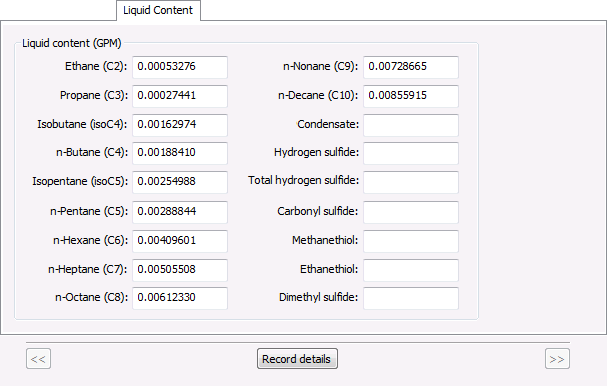The height and width of the screenshot is (386, 607).
Task: Select the n-Octane (C8) input field
Action: 180,298
